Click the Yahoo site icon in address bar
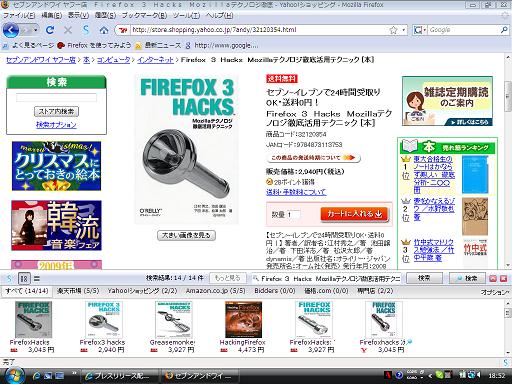 point(123,30)
